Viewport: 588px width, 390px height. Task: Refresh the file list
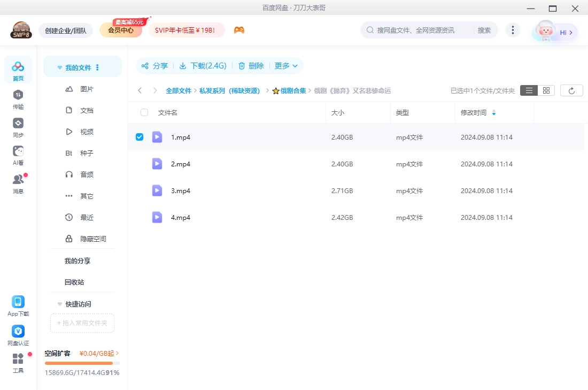pyautogui.click(x=571, y=90)
